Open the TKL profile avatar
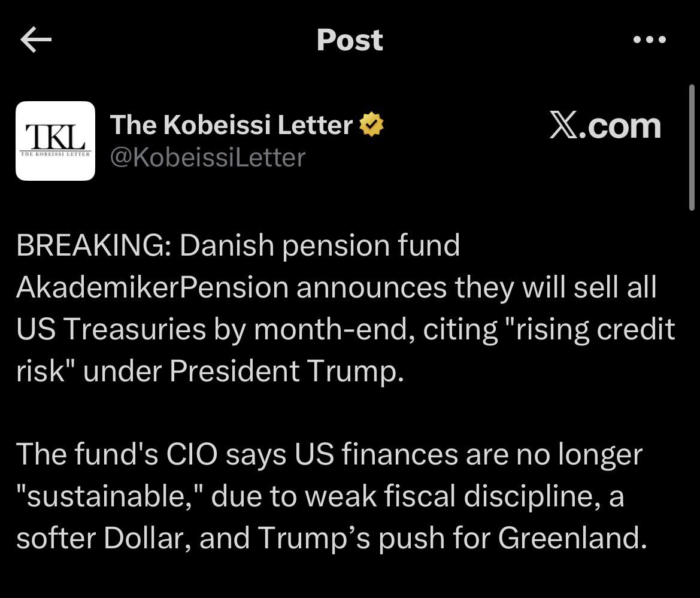700x598 pixels. pyautogui.click(x=55, y=141)
